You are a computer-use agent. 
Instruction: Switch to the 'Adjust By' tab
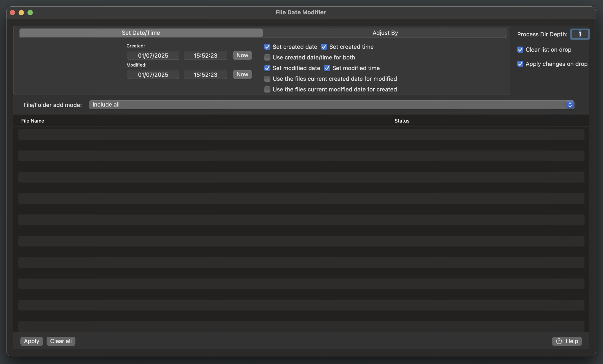click(385, 33)
